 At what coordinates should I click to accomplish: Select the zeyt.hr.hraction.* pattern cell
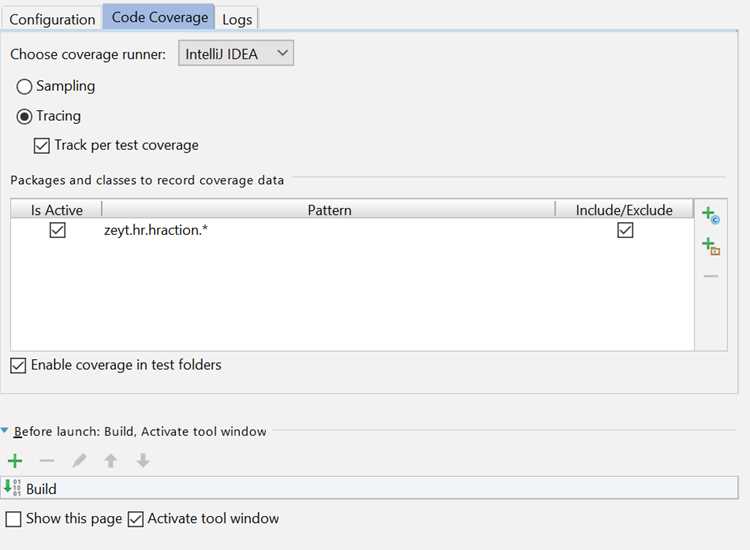(x=329, y=230)
